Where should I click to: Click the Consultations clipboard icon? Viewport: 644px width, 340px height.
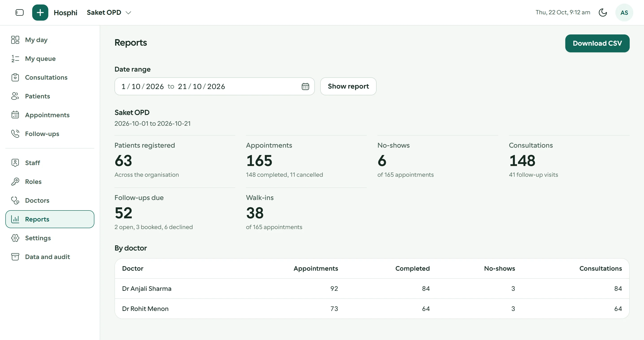click(15, 77)
